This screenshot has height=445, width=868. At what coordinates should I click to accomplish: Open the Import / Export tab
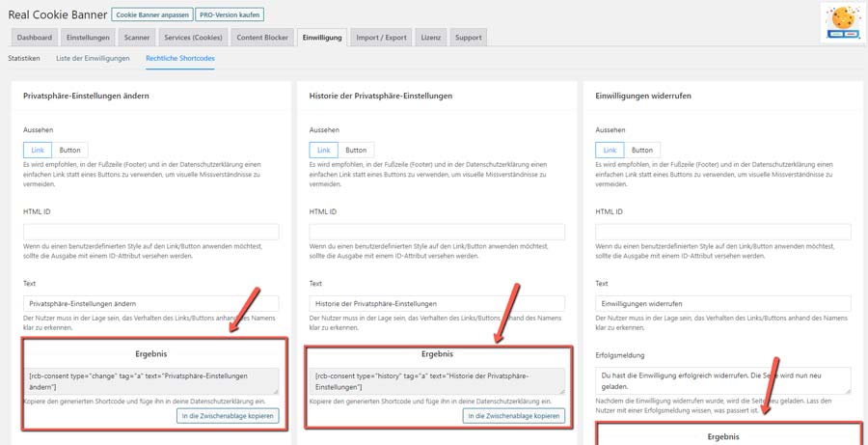[381, 38]
